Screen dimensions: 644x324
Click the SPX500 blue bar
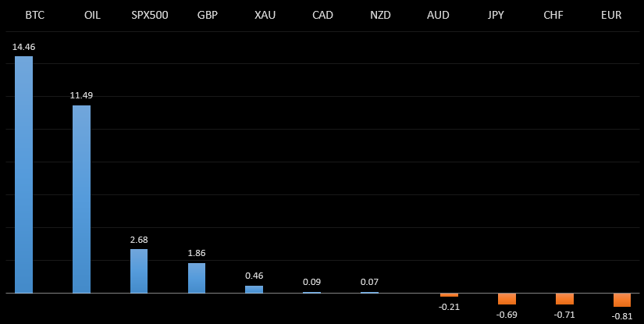click(x=139, y=271)
